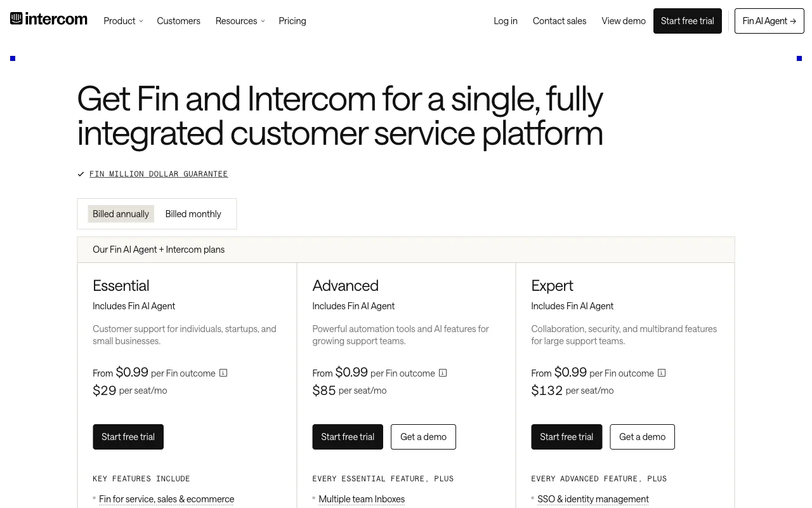The height and width of the screenshot is (508, 812).
Task: Click the $29 per seat/mo price
Action: 130,391
